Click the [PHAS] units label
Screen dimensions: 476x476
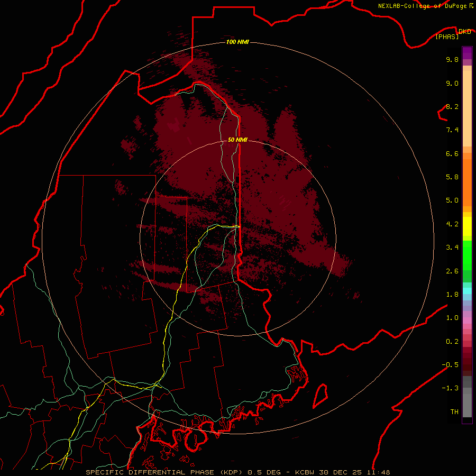[447, 36]
